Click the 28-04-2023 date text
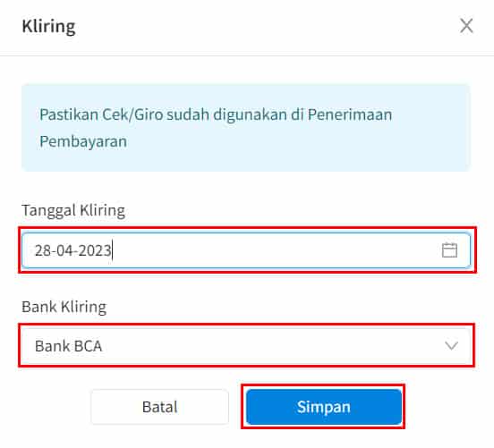Image resolution: width=494 pixels, height=448 pixels. click(72, 250)
